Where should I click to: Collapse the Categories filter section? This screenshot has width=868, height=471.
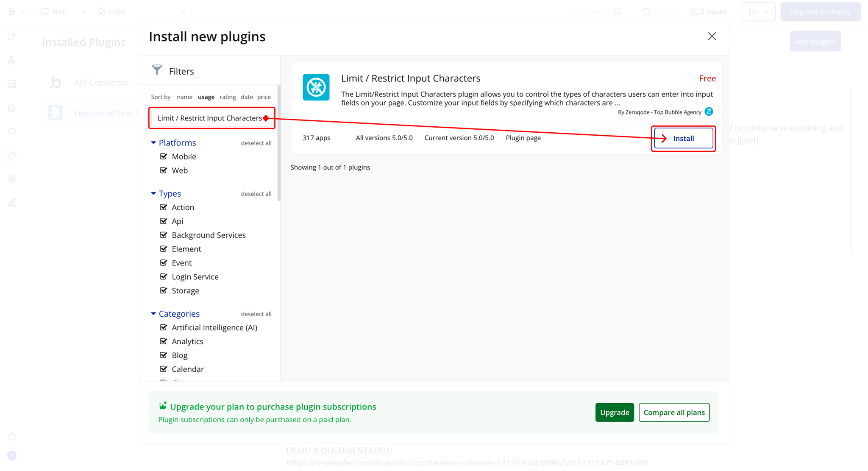(153, 314)
